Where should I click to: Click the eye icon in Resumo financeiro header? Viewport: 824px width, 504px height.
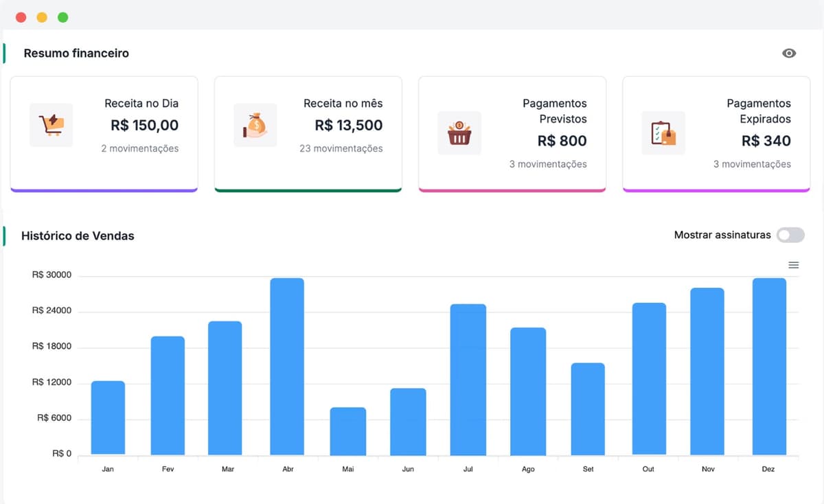coord(788,53)
